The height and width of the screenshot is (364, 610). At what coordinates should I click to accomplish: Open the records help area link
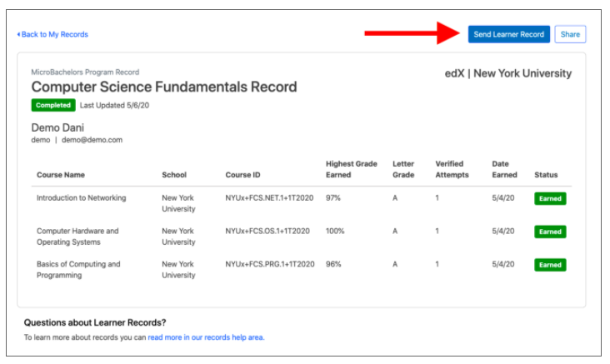206,337
